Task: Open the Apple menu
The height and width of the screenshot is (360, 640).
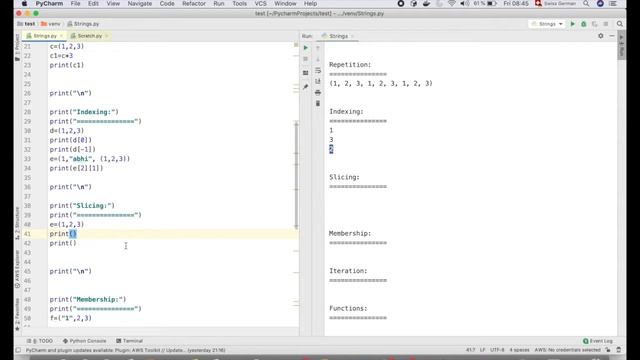Action: pyautogui.click(x=24, y=4)
